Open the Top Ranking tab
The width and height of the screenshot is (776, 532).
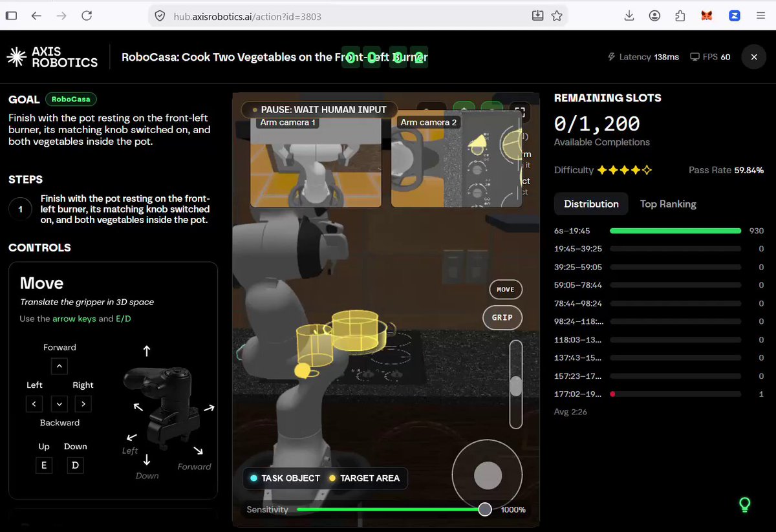(668, 204)
